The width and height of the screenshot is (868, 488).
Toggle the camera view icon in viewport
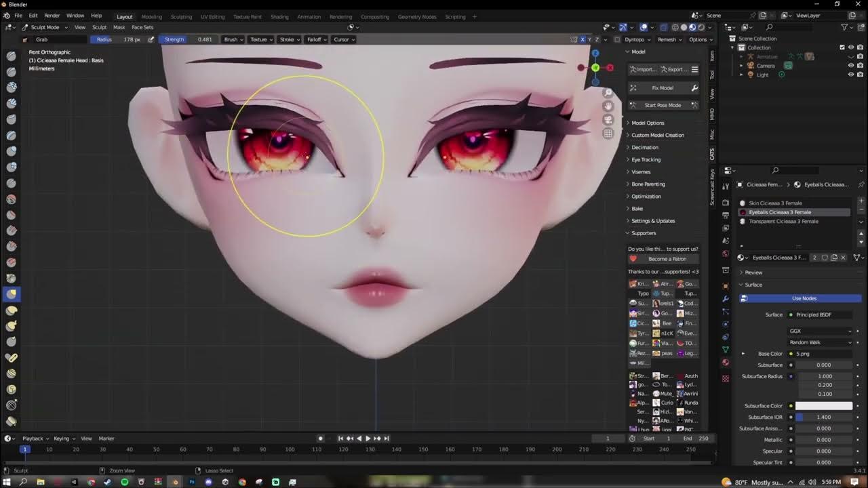(608, 120)
